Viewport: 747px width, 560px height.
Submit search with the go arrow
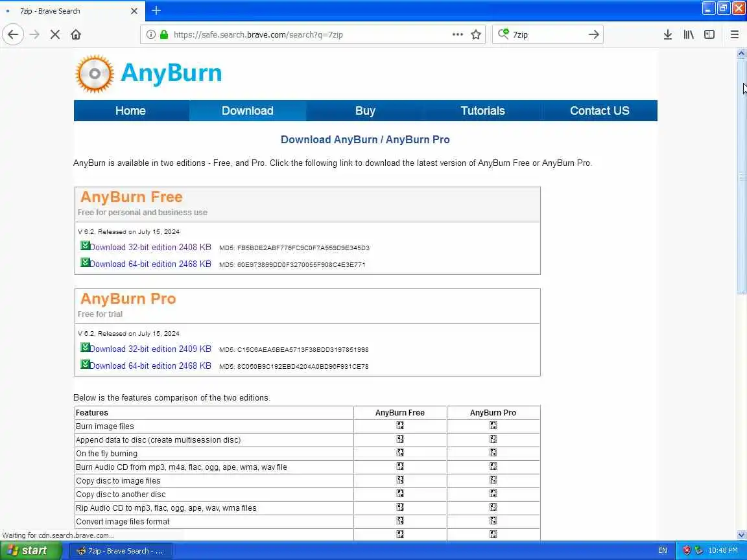(x=593, y=34)
